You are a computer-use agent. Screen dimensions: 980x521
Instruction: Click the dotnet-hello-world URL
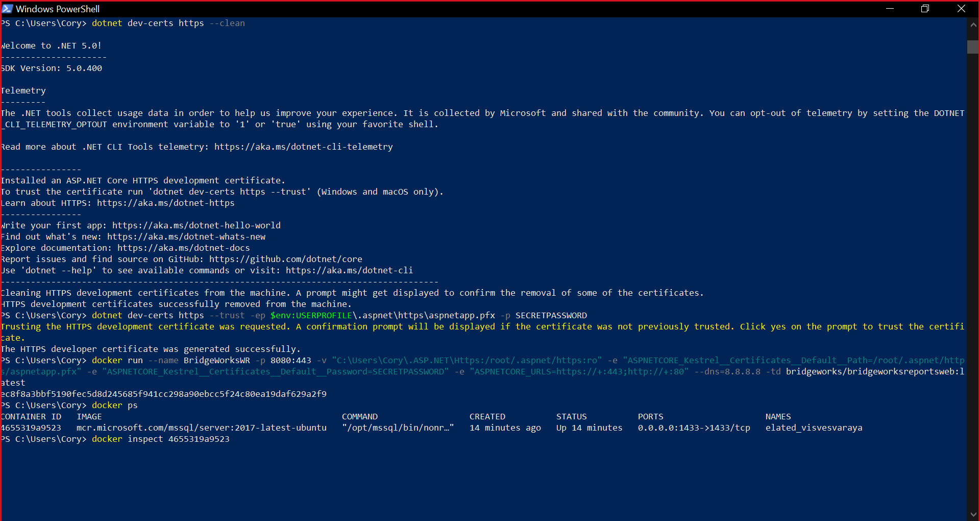pyautogui.click(x=196, y=226)
